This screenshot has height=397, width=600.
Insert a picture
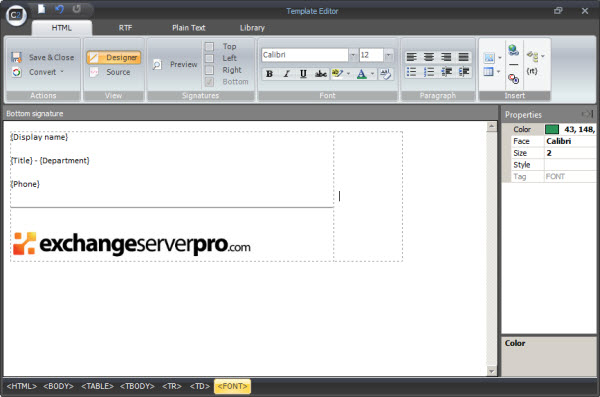coord(489,58)
